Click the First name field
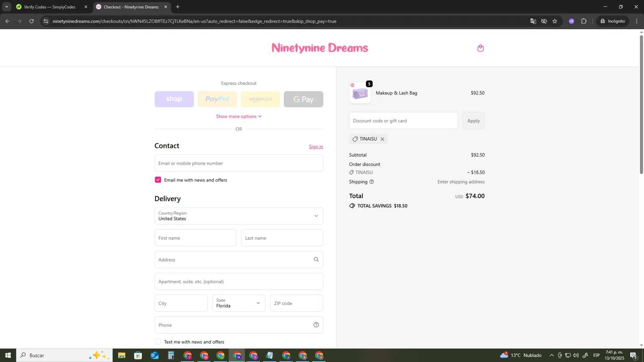Image resolution: width=644 pixels, height=362 pixels. point(195,238)
